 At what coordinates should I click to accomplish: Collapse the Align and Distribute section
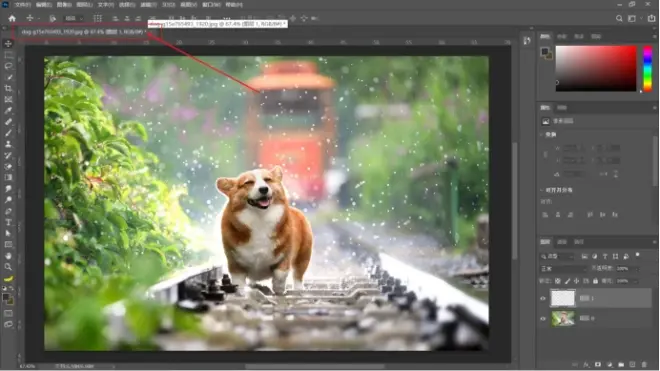point(542,190)
